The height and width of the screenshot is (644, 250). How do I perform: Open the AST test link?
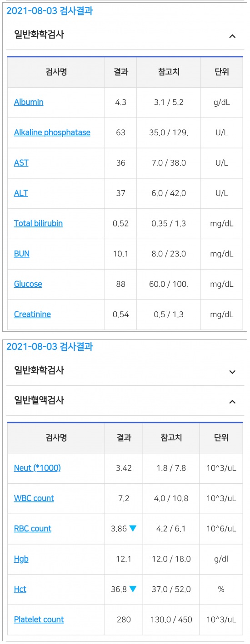(x=21, y=163)
